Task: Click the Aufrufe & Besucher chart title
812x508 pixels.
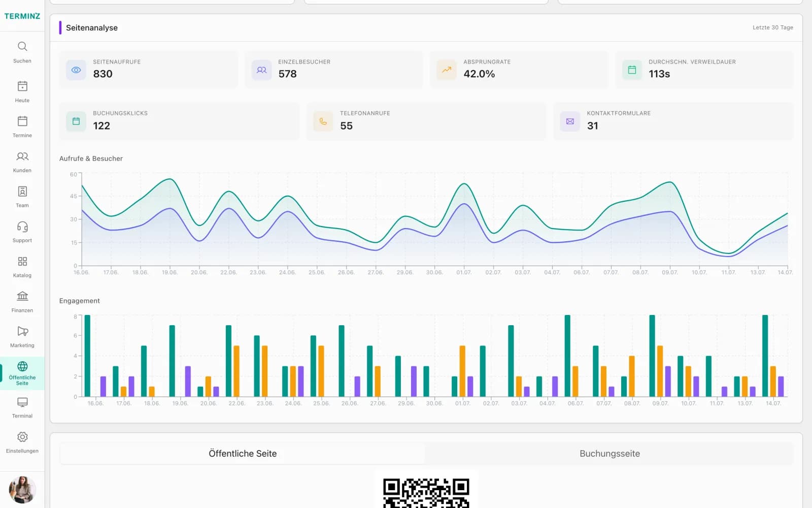Action: [91, 158]
